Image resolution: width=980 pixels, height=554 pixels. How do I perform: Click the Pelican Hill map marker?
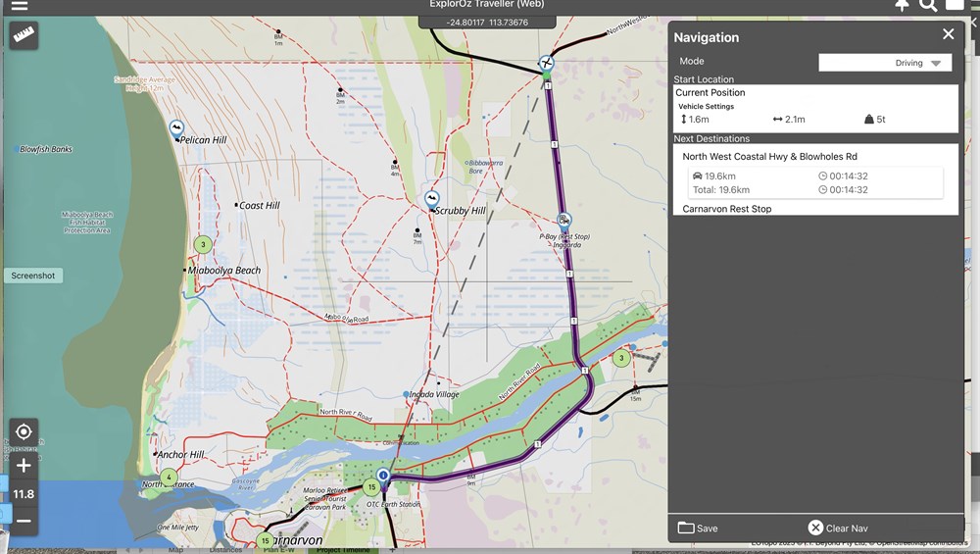[176, 128]
